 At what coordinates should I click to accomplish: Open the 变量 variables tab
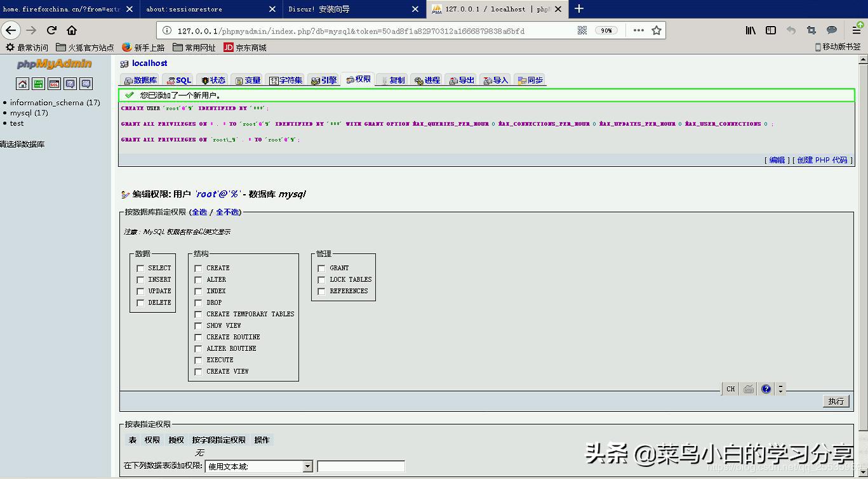click(x=247, y=80)
